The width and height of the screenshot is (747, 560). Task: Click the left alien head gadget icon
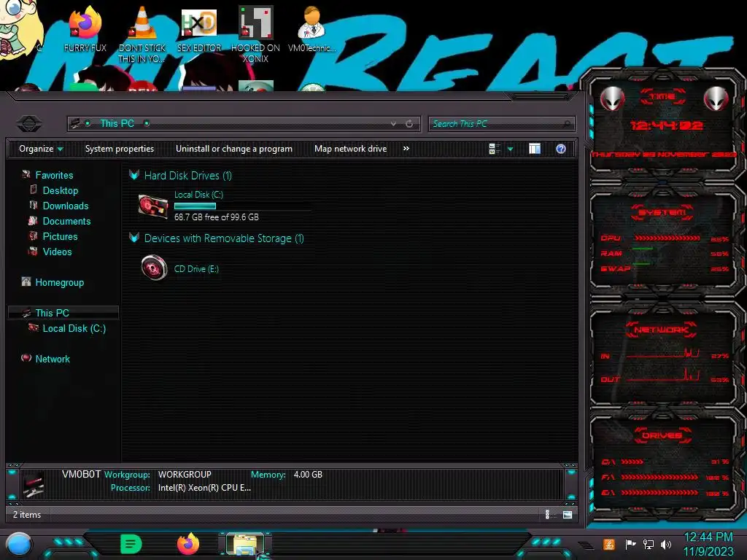tap(612, 99)
